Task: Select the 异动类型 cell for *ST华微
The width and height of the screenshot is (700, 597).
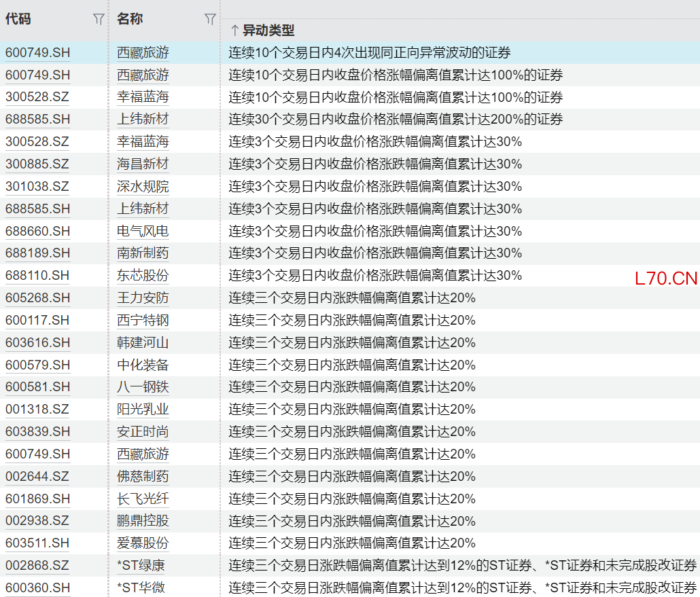Action: pos(462,587)
